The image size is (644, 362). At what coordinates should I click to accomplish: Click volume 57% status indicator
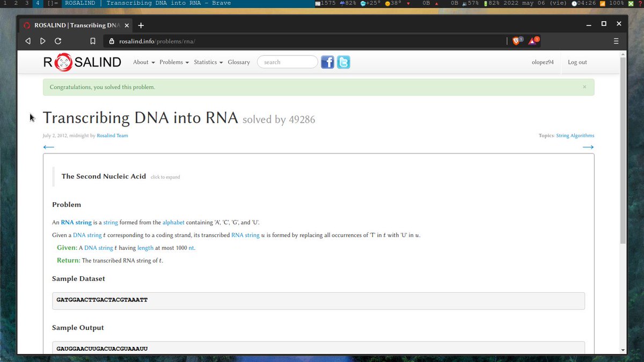pos(471,3)
